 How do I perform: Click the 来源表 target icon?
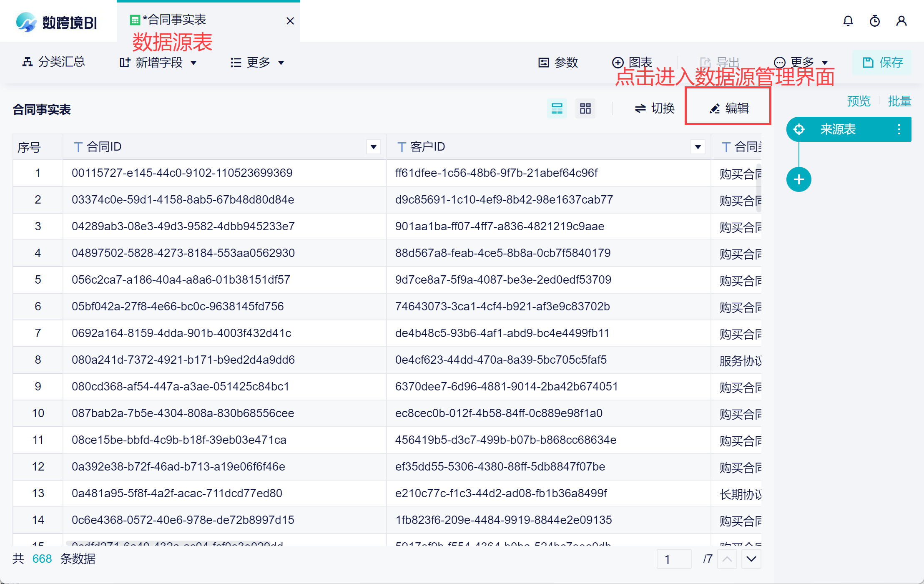[798, 129]
